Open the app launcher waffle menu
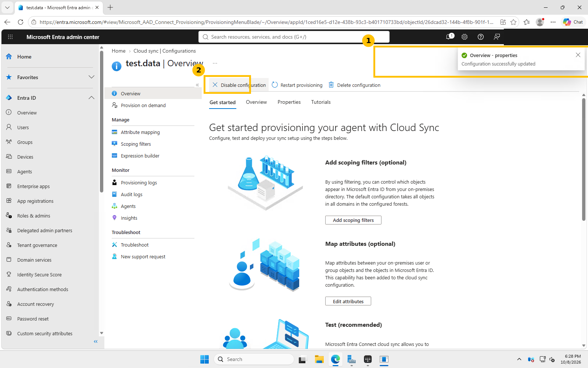The image size is (588, 368). tap(10, 37)
